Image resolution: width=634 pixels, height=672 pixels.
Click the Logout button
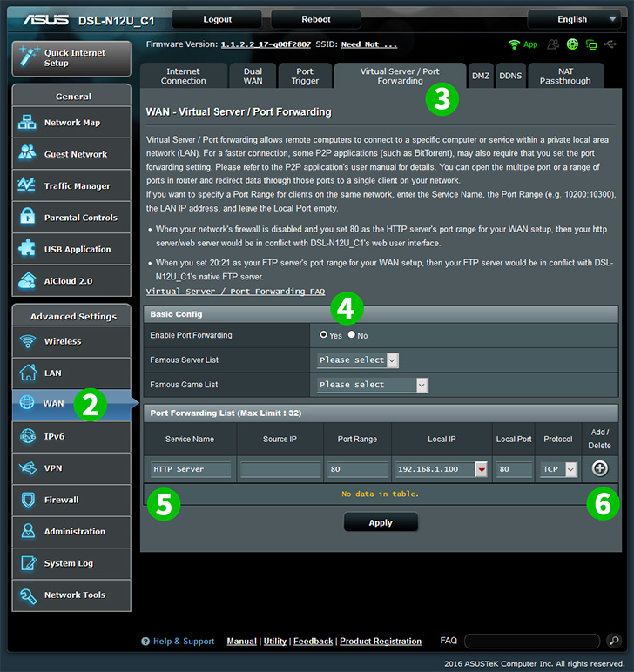pyautogui.click(x=218, y=19)
